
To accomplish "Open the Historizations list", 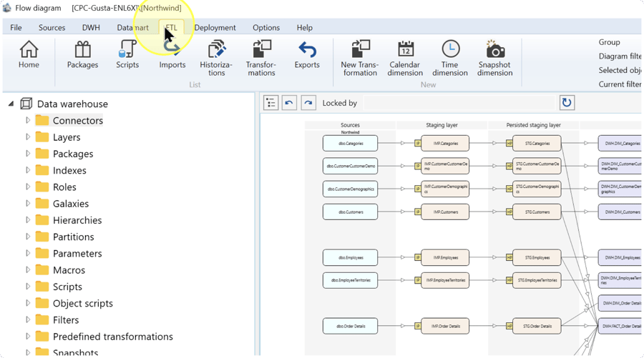I will 216,58.
